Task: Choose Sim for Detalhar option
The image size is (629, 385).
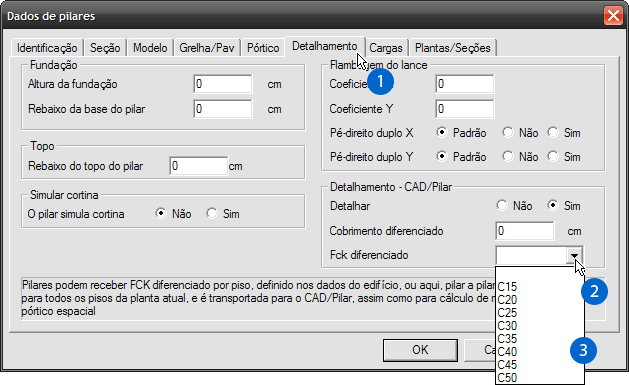Action: click(x=553, y=205)
